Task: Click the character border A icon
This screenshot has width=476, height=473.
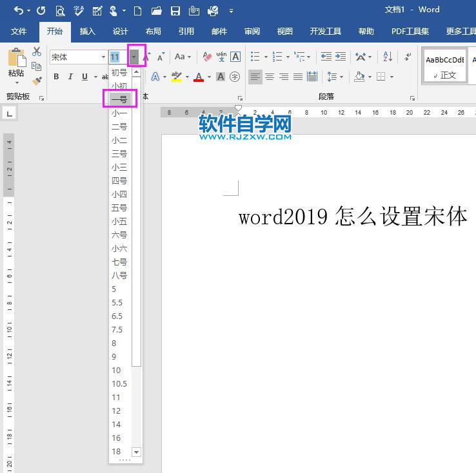Action: pyautogui.click(x=235, y=57)
